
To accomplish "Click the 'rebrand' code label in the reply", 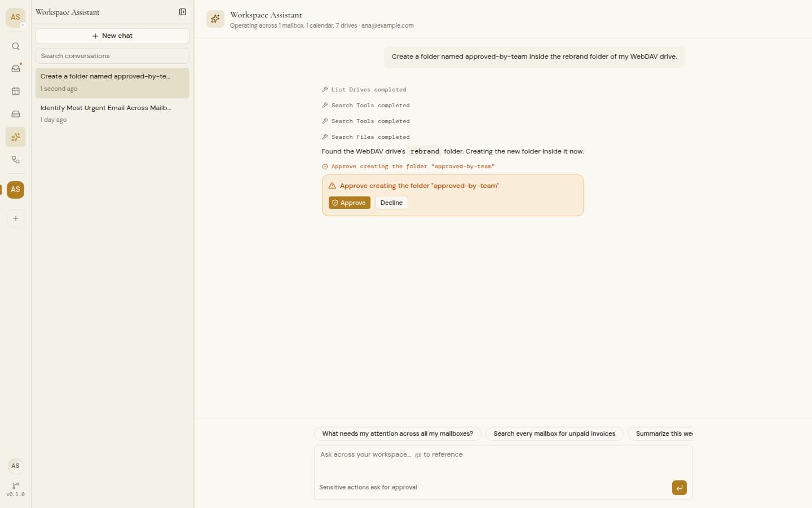I will click(x=425, y=151).
